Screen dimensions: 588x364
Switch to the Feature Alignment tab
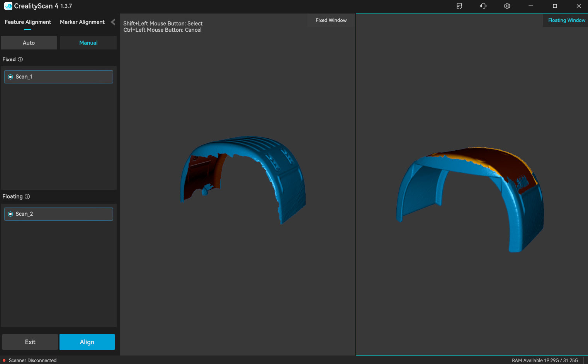(28, 22)
